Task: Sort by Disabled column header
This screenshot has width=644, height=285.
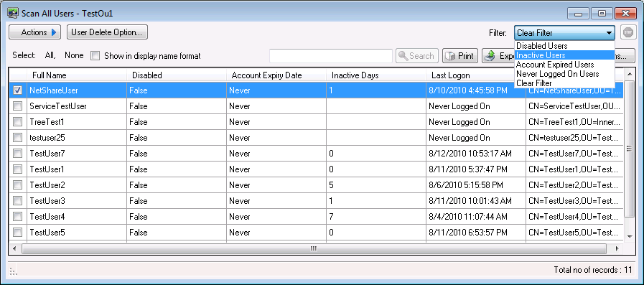Action: click(177, 75)
